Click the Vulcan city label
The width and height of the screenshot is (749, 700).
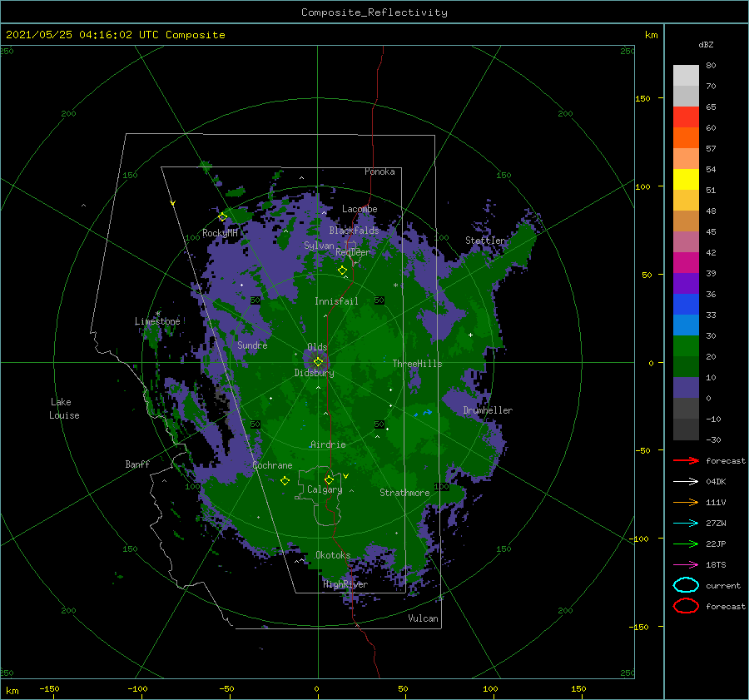coord(423,618)
